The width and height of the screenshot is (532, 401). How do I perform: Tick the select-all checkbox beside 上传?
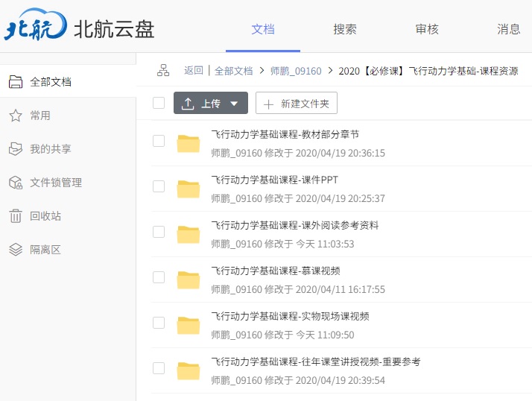click(x=159, y=103)
